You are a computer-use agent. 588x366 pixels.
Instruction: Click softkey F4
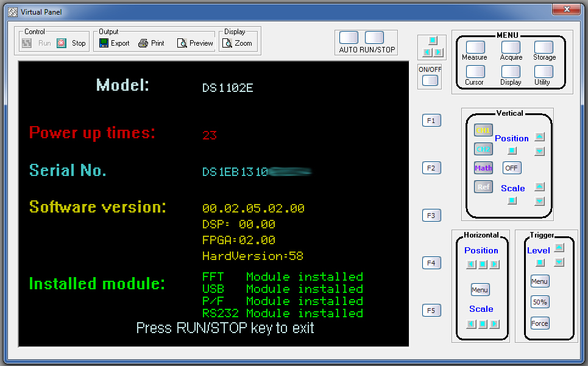[x=431, y=263]
